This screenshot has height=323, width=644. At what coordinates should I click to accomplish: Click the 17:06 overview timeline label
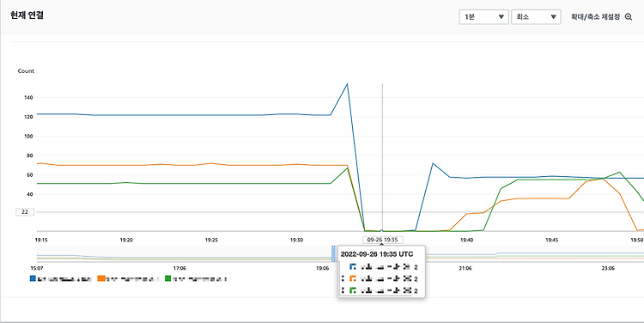[179, 268]
